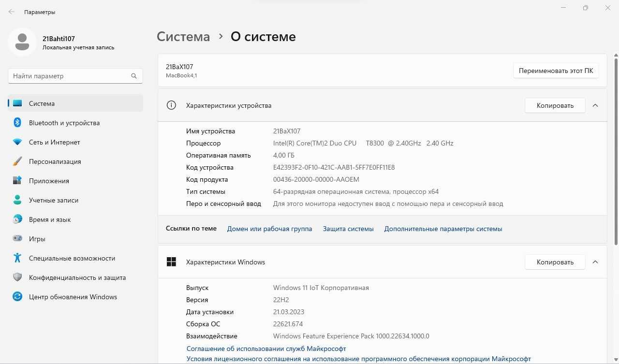The width and height of the screenshot is (619, 364).
Task: Select Приложения in sidebar
Action: pyautogui.click(x=75, y=181)
